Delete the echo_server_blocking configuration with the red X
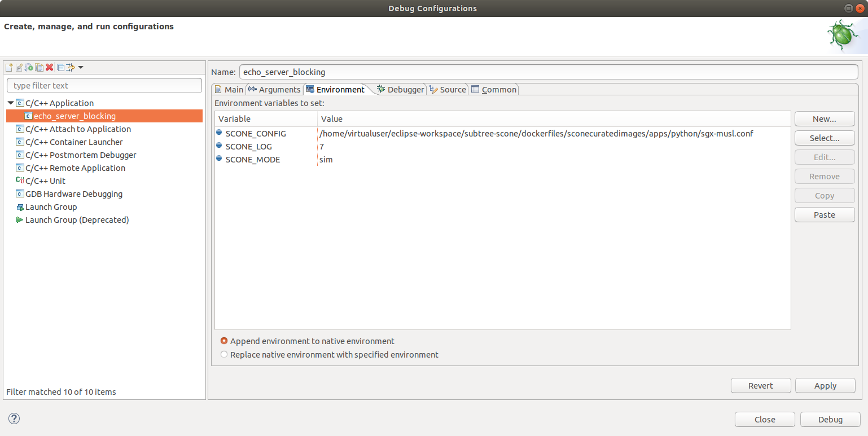The width and height of the screenshot is (868, 436). pos(49,67)
